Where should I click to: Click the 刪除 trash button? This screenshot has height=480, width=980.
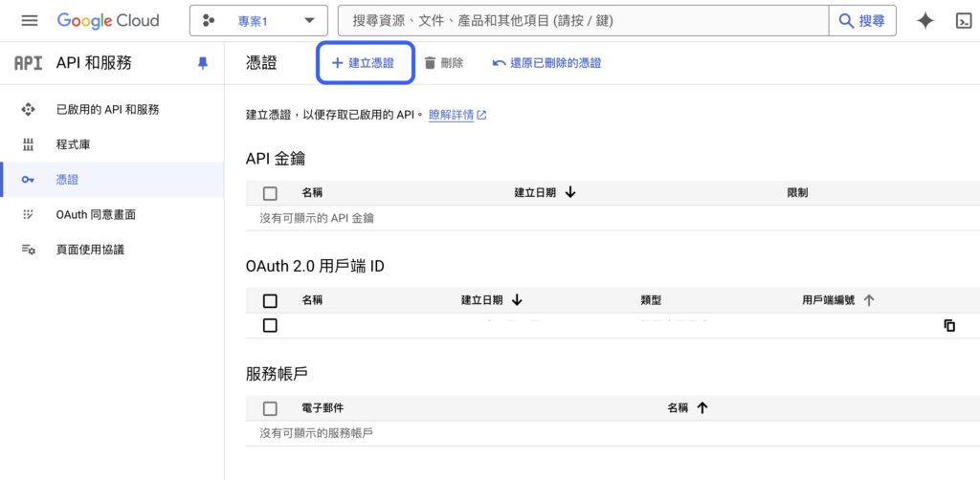(444, 63)
